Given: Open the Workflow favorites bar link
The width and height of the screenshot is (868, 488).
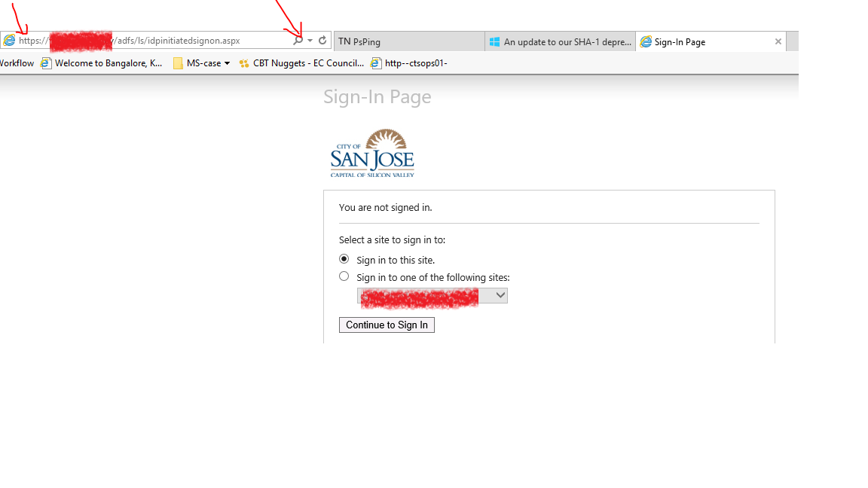Looking at the screenshot, I should 17,63.
